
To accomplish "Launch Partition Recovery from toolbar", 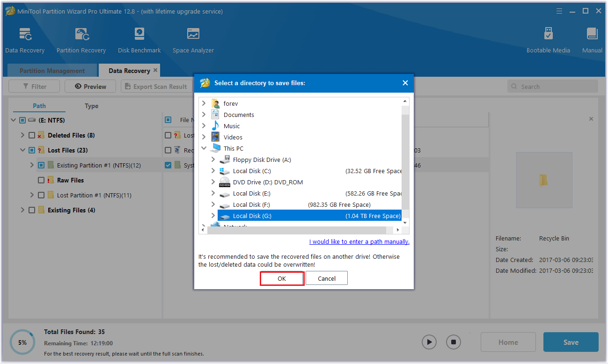I will tap(81, 35).
